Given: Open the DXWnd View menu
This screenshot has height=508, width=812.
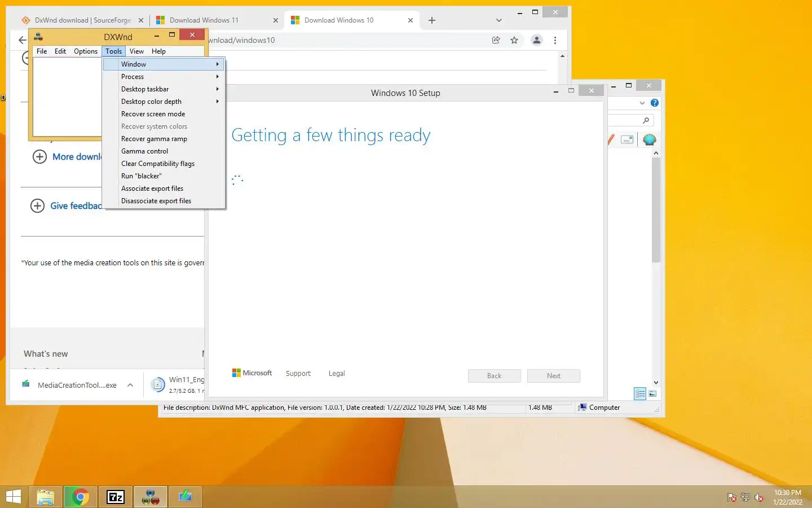Looking at the screenshot, I should 136,51.
